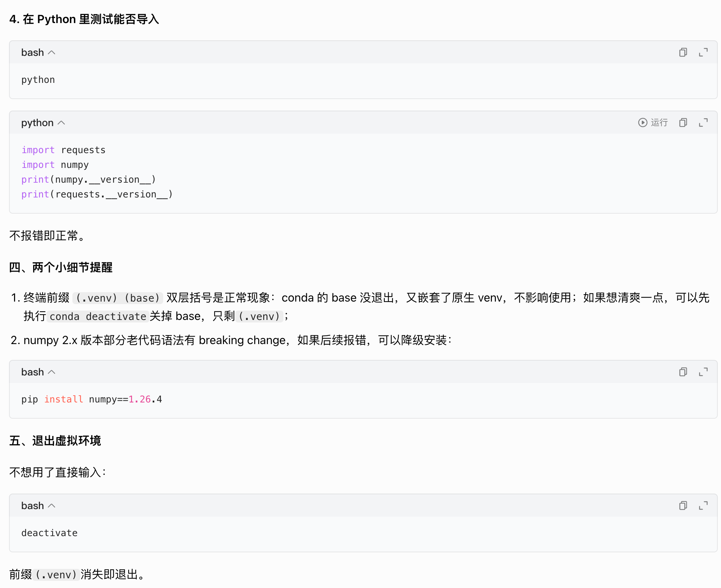
Task: Click the 'python' command in first bash block
Action: (38, 80)
